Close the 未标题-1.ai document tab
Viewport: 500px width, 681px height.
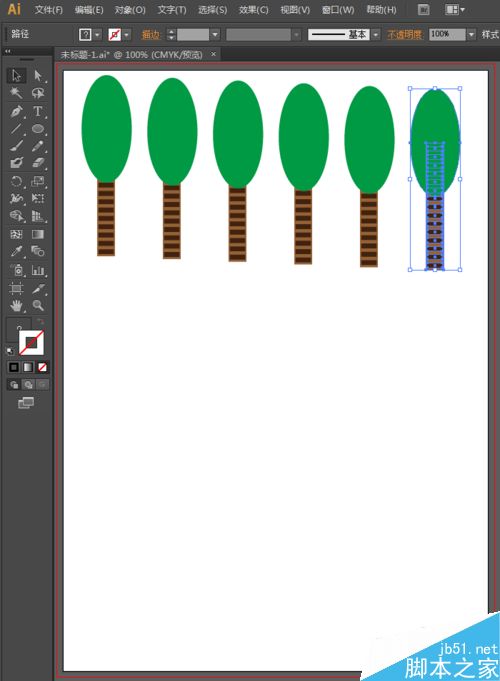click(x=213, y=54)
